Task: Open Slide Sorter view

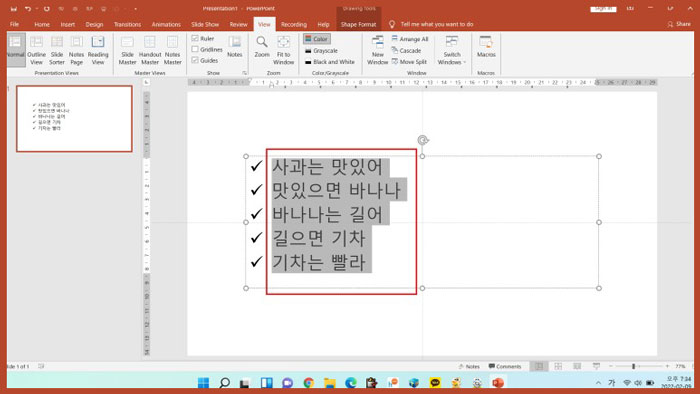Action: tap(57, 50)
